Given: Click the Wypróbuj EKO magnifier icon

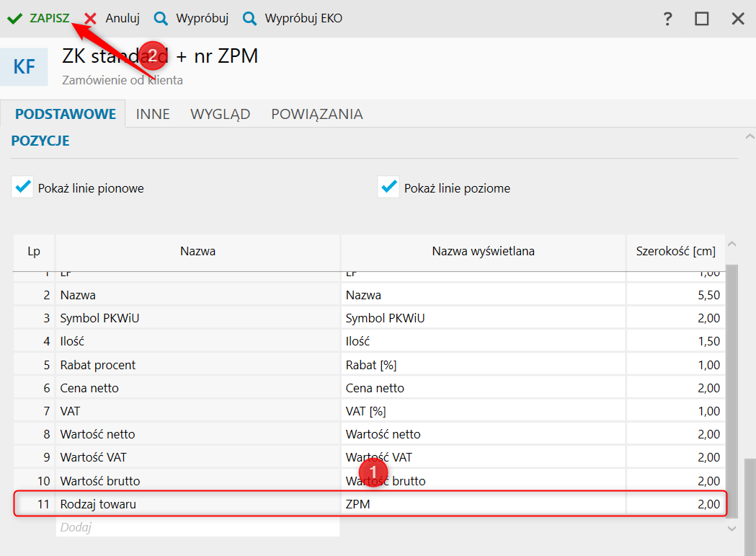Looking at the screenshot, I should pos(249,19).
